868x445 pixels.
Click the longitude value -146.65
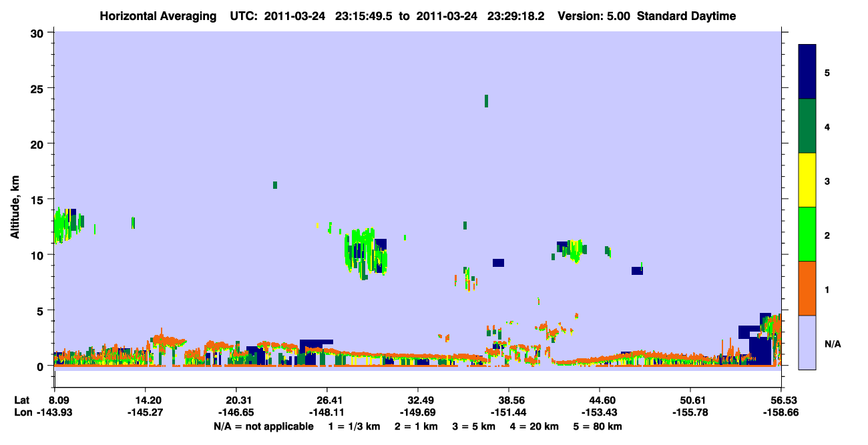[x=236, y=412]
